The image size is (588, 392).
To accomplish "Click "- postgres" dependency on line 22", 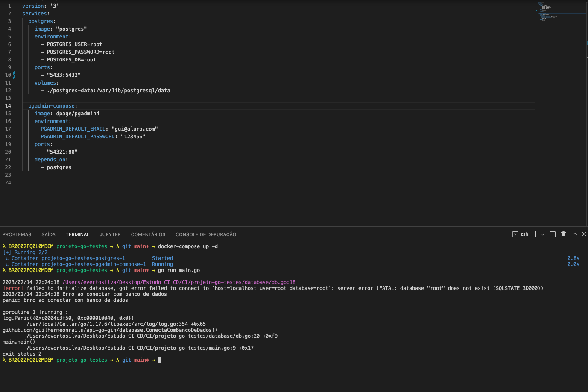I will click(56, 167).
